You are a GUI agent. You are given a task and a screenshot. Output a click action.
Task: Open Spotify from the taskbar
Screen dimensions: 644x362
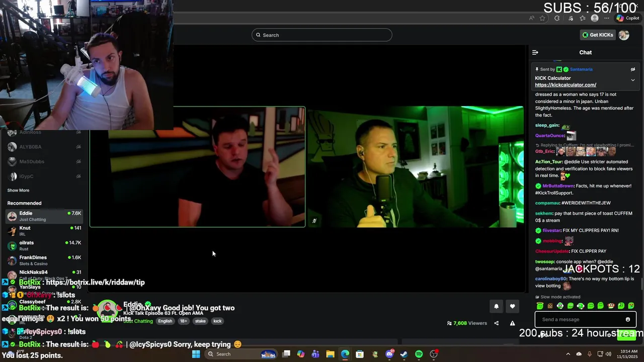coord(419,354)
